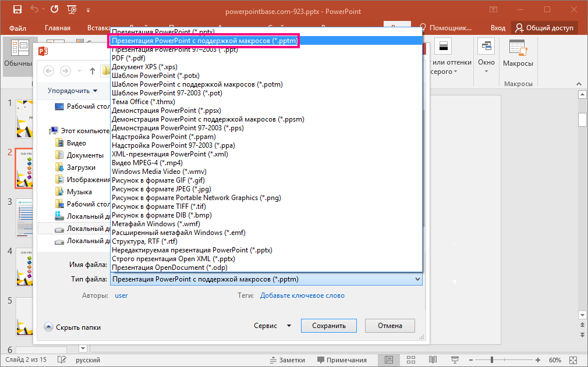Click the Отмена button
The width and height of the screenshot is (588, 367).
pos(390,326)
